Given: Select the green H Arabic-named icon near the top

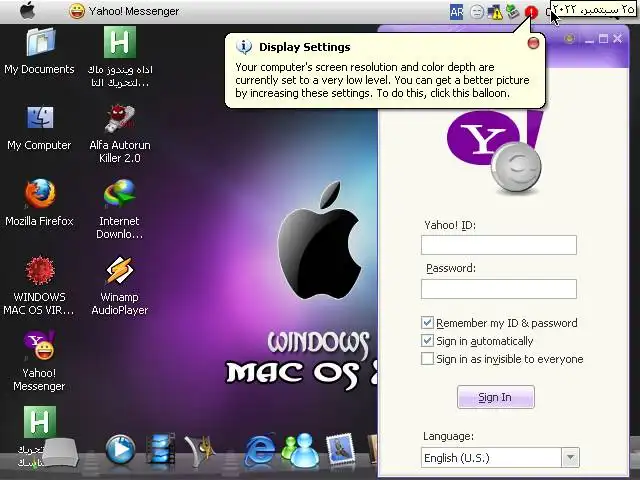Looking at the screenshot, I should click(120, 56).
